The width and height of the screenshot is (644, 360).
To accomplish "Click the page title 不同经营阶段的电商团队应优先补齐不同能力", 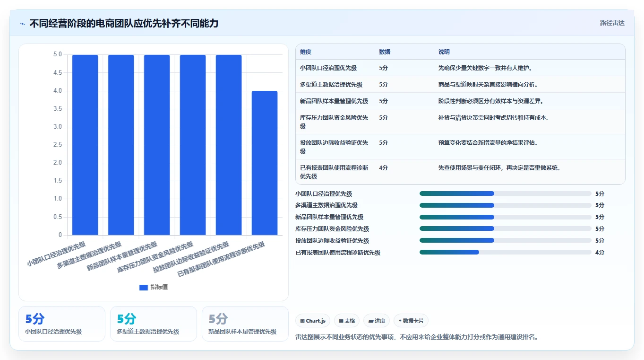I will click(x=124, y=23).
